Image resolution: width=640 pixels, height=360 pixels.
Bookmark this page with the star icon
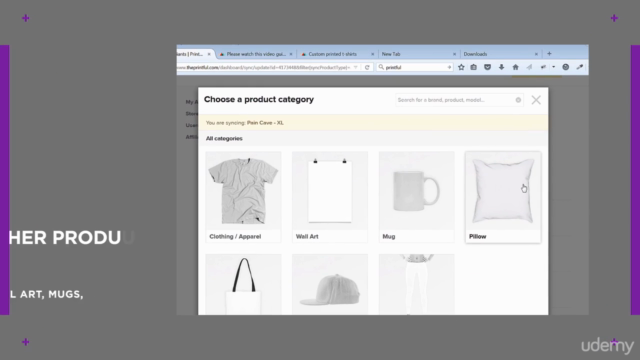point(461,67)
